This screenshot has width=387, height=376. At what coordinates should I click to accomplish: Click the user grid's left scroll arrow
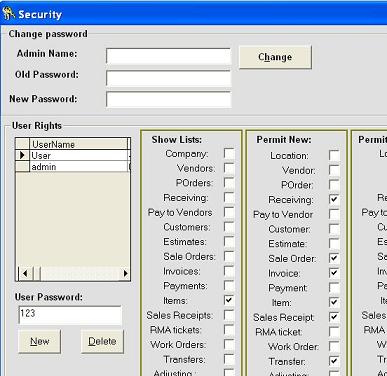25,274
